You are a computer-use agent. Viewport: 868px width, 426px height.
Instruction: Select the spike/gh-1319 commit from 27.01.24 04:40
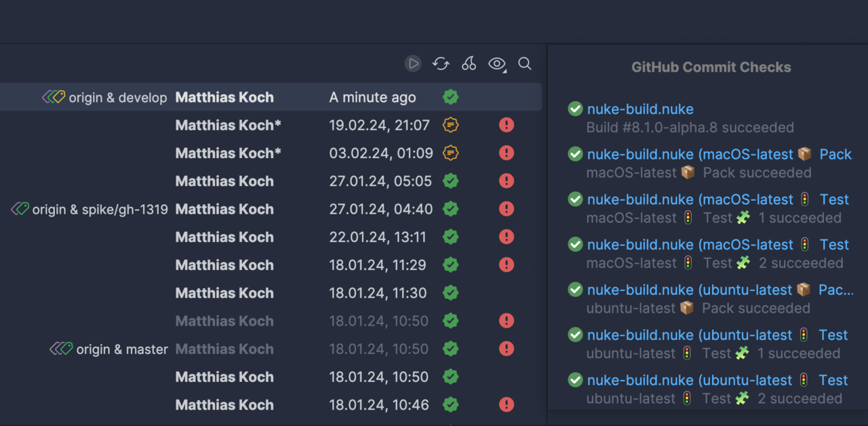click(271, 209)
